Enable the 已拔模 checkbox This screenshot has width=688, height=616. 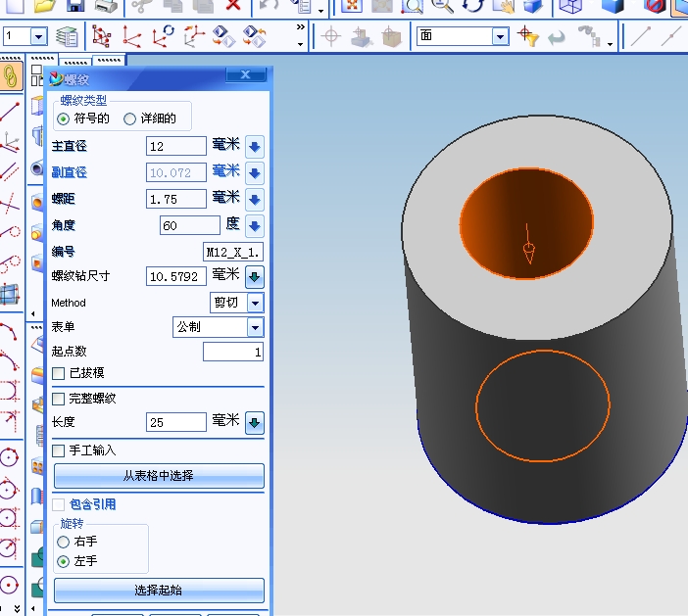coord(58,373)
